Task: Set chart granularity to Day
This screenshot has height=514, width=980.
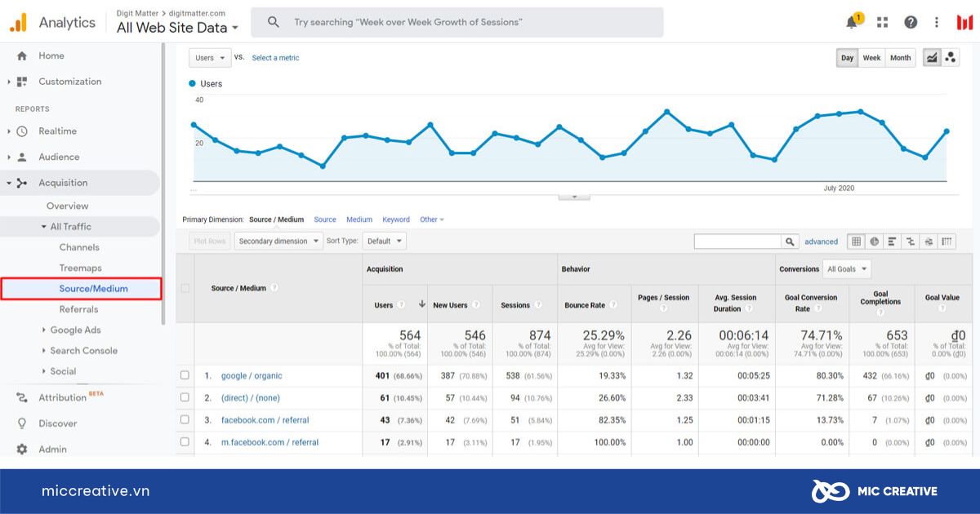Action: tap(847, 58)
